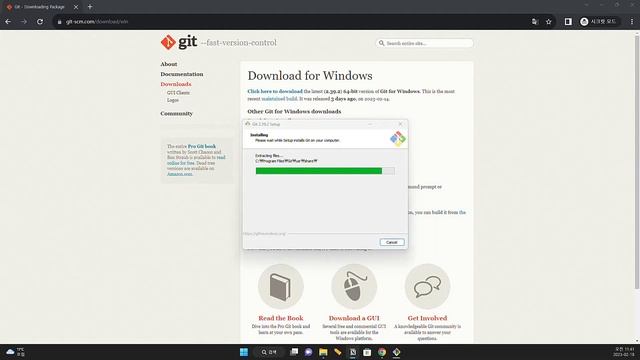
Task: Click the taskbar clock and date
Action: (624, 352)
